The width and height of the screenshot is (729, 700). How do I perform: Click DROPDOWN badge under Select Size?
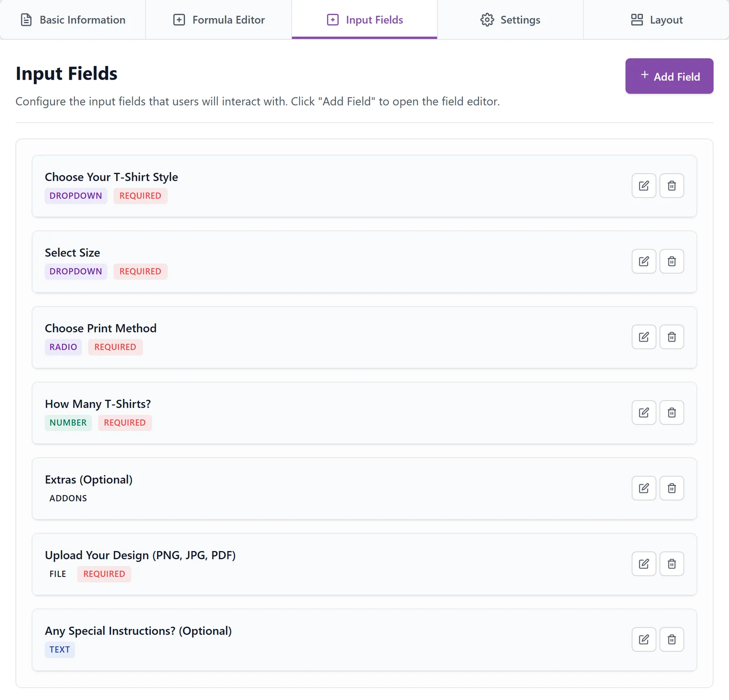[76, 271]
